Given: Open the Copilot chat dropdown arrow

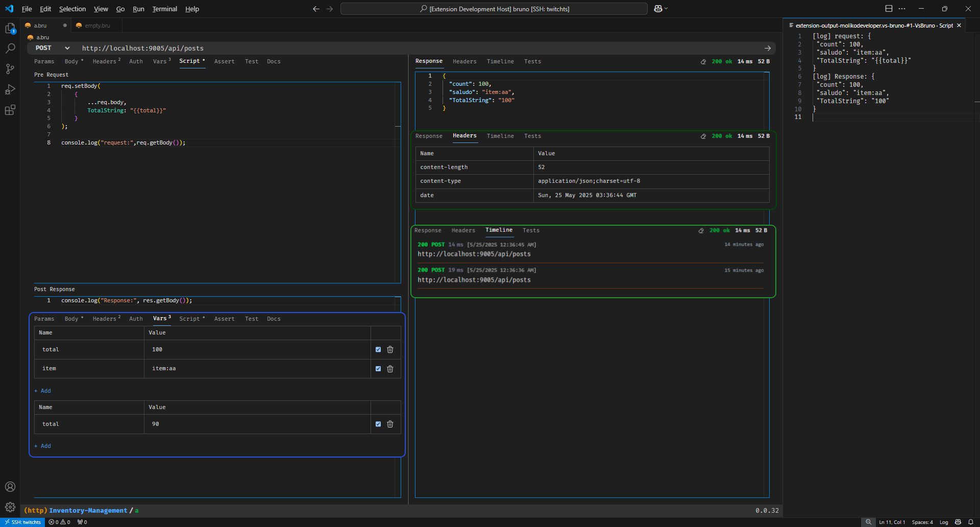Looking at the screenshot, I should tap(666, 9).
